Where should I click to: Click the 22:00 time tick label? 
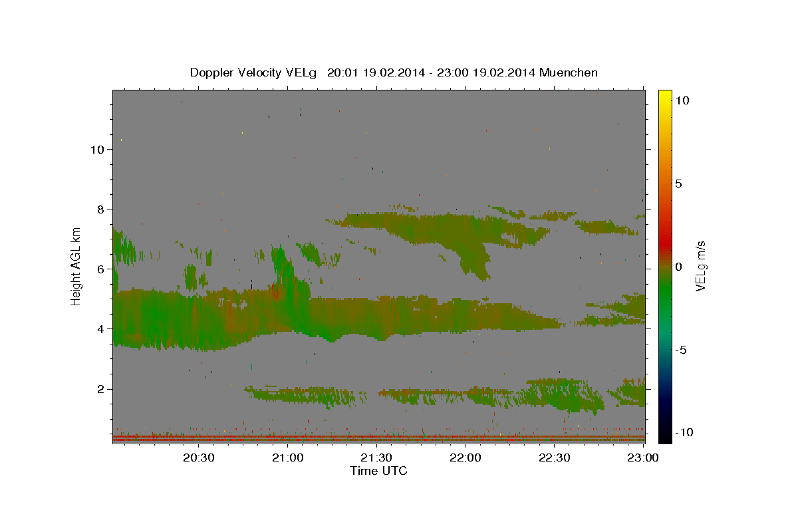[465, 458]
